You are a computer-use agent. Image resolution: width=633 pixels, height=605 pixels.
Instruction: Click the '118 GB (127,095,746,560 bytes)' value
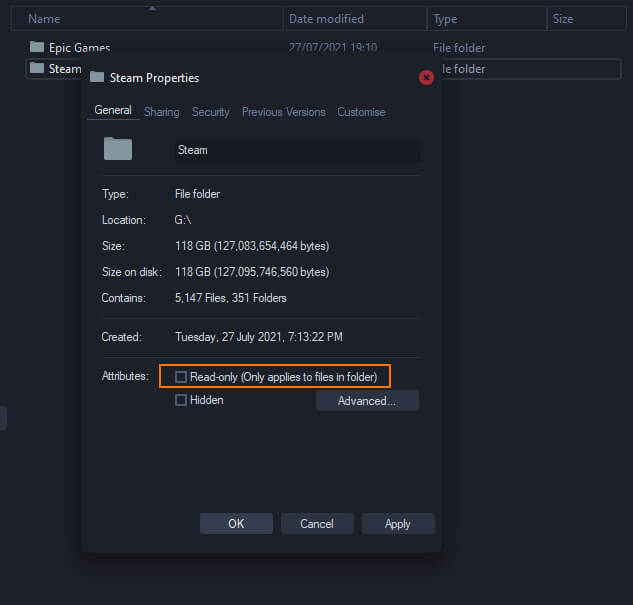point(252,272)
